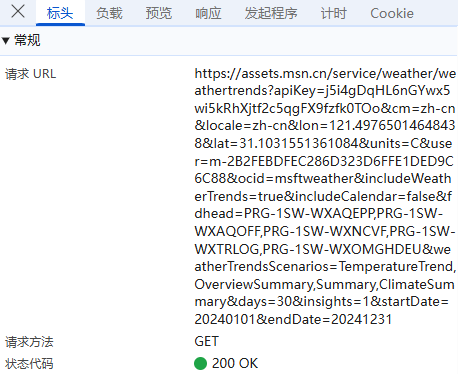The width and height of the screenshot is (458, 374).
Task: Open the 负载 tab
Action: [x=109, y=13]
